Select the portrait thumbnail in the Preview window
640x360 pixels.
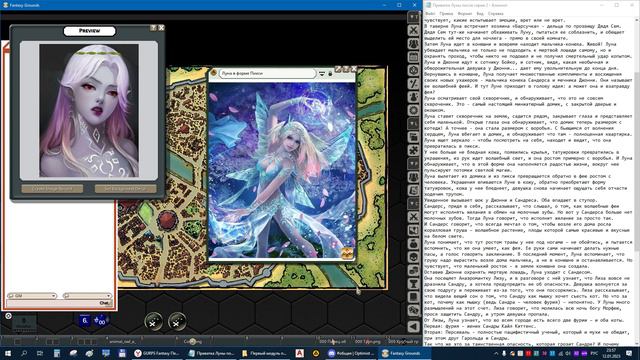point(89,111)
